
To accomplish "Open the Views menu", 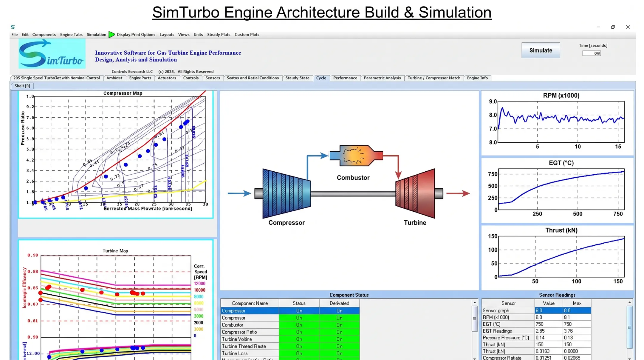I will (184, 35).
